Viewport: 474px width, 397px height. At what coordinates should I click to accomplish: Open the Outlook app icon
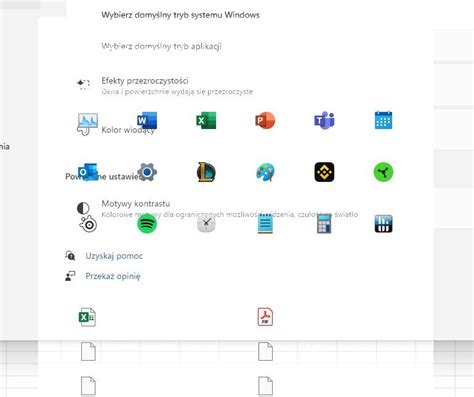[x=88, y=172]
